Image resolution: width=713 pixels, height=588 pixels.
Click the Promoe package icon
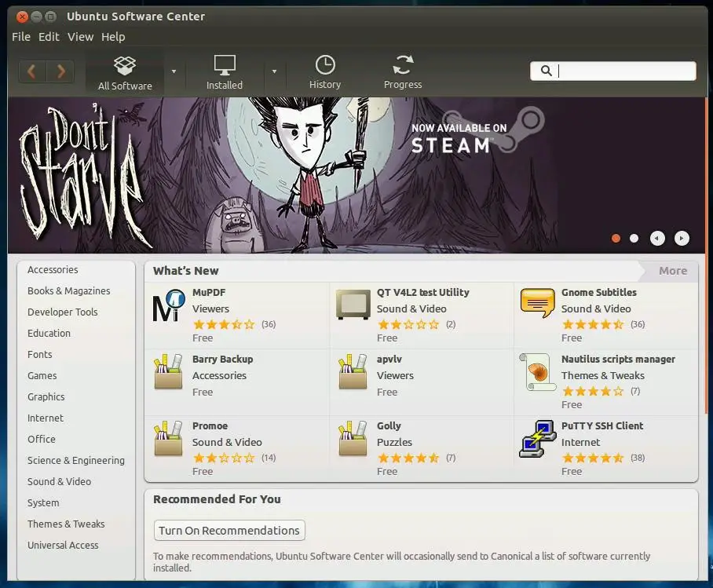tap(168, 438)
